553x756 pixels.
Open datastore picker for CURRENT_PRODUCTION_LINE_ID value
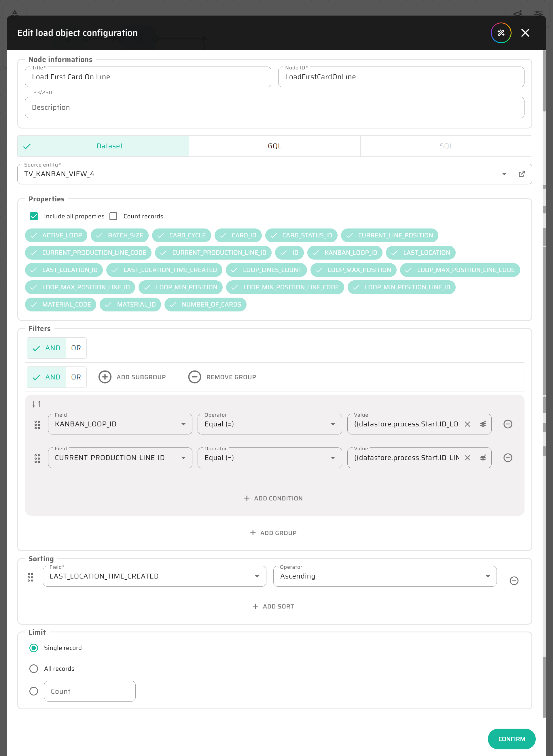[x=483, y=458]
